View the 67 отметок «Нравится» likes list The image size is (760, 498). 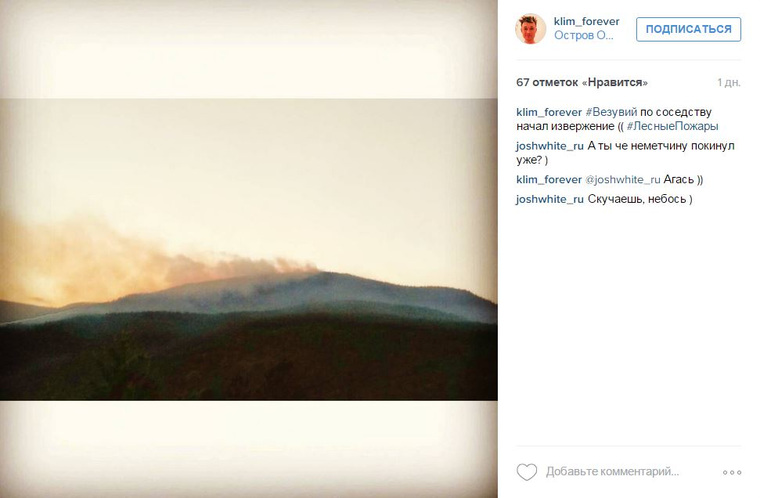tap(582, 82)
